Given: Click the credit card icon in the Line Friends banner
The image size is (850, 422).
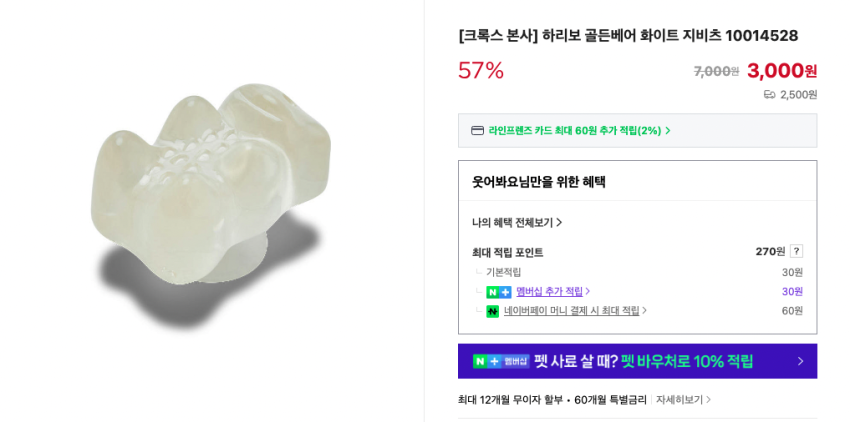Looking at the screenshot, I should pyautogui.click(x=477, y=130).
